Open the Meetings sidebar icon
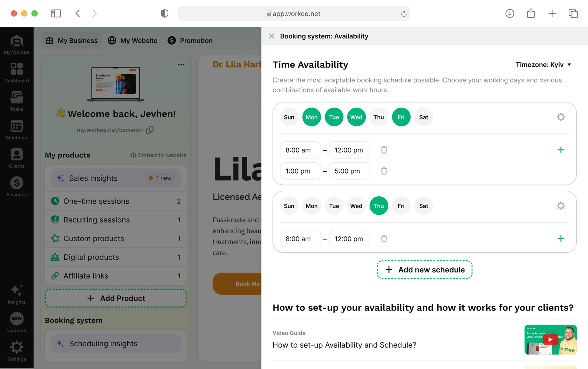This screenshot has width=588, height=369. (17, 130)
